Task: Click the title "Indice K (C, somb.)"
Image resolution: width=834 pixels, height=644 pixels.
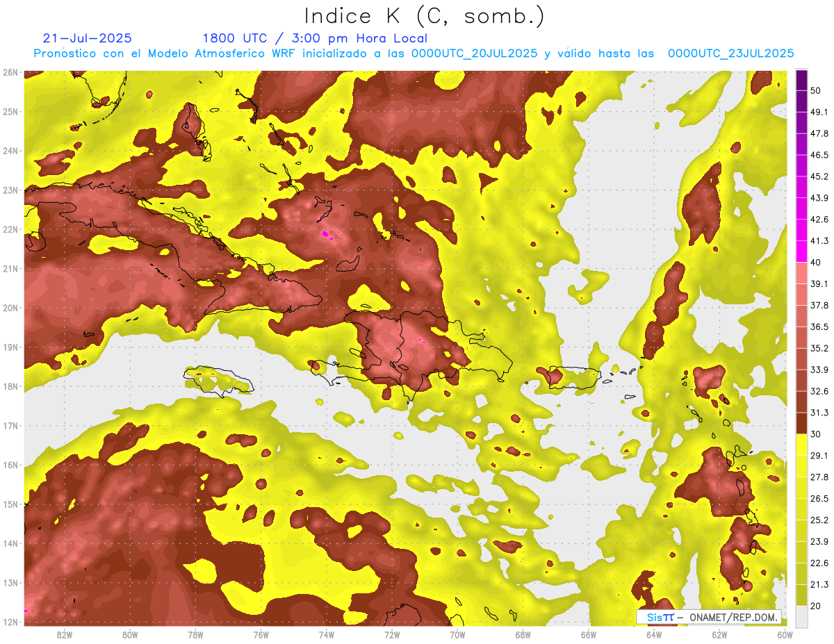Action: click(x=424, y=16)
